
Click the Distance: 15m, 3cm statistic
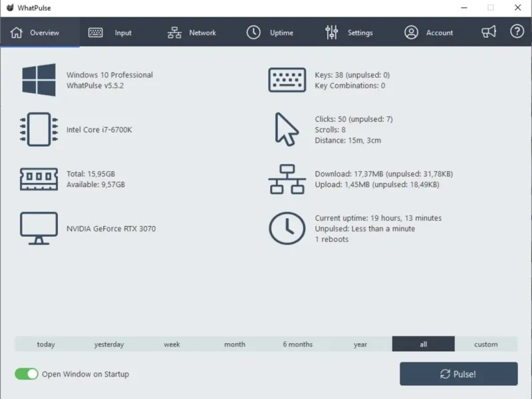[348, 140]
